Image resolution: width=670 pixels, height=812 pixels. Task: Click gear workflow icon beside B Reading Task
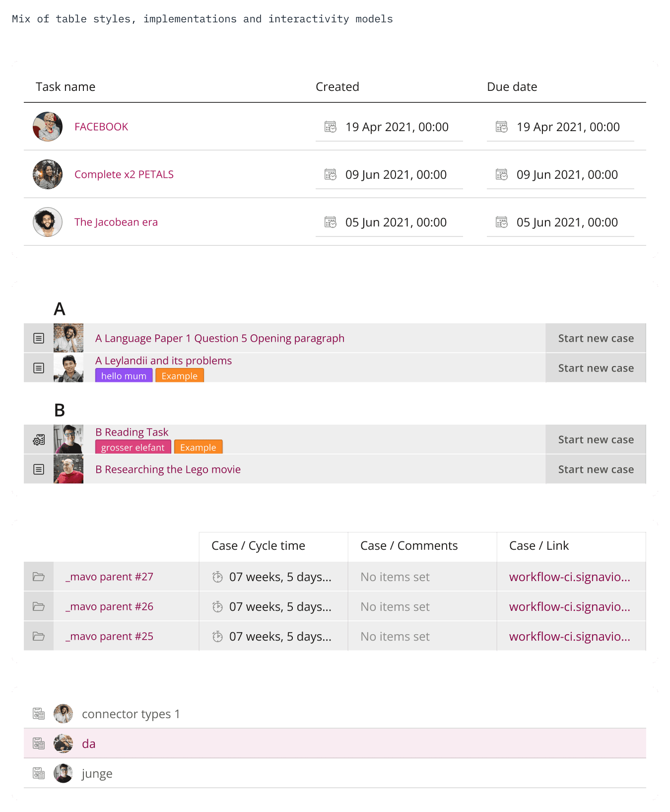39,440
